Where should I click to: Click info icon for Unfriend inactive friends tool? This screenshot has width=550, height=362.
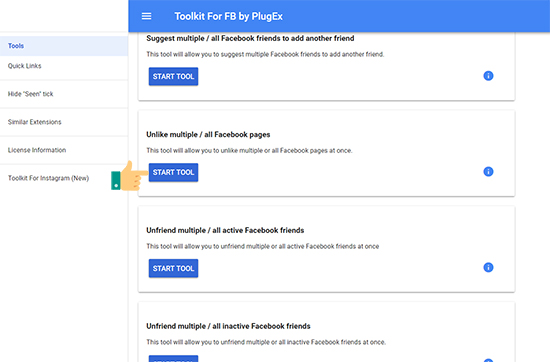click(x=488, y=360)
